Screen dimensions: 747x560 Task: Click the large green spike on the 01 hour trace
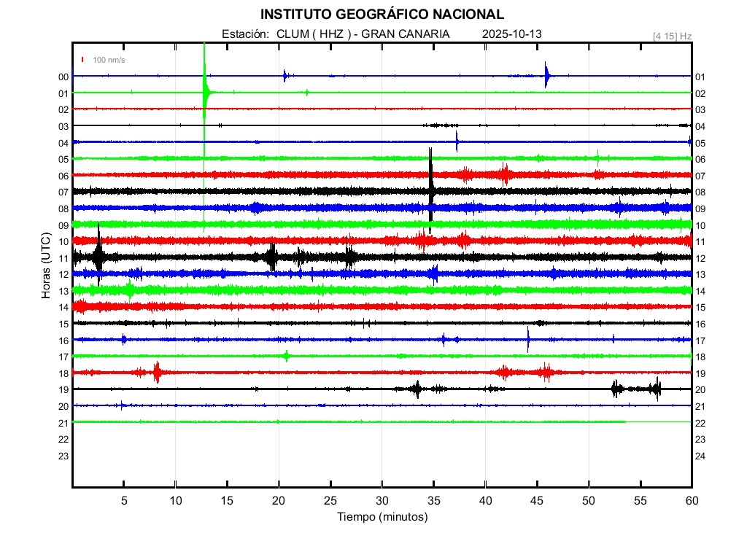pos(204,91)
